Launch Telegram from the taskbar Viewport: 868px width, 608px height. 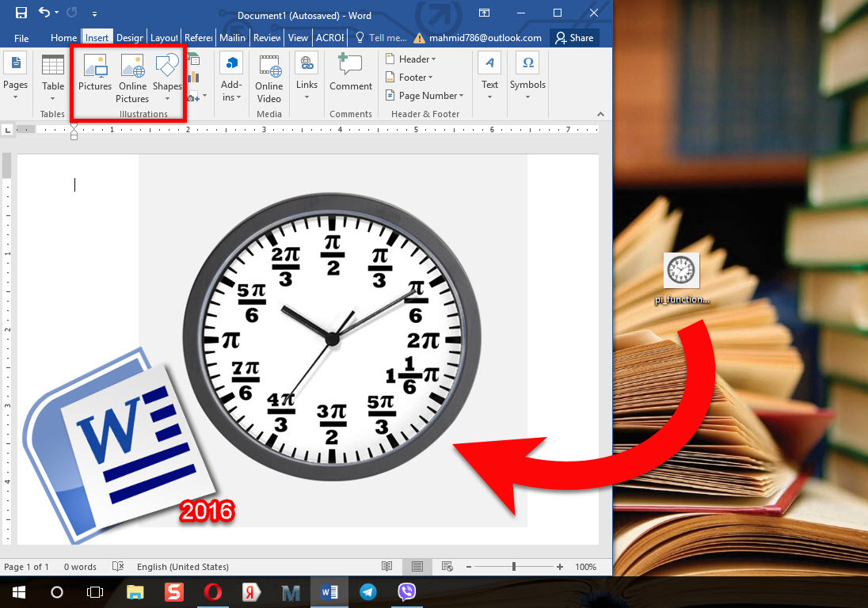click(367, 591)
